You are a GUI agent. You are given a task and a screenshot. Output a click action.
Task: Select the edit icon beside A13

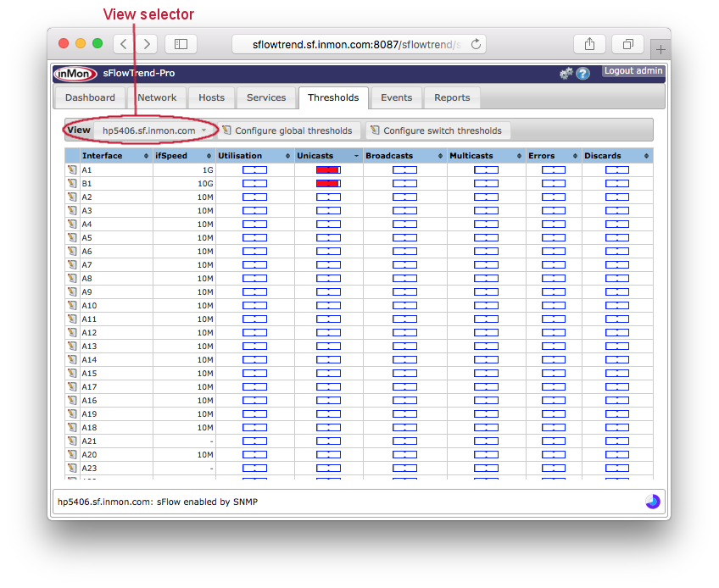tap(72, 346)
